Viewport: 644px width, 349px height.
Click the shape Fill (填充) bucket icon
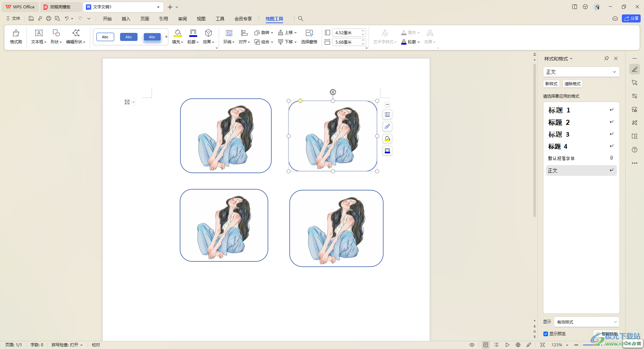[177, 33]
